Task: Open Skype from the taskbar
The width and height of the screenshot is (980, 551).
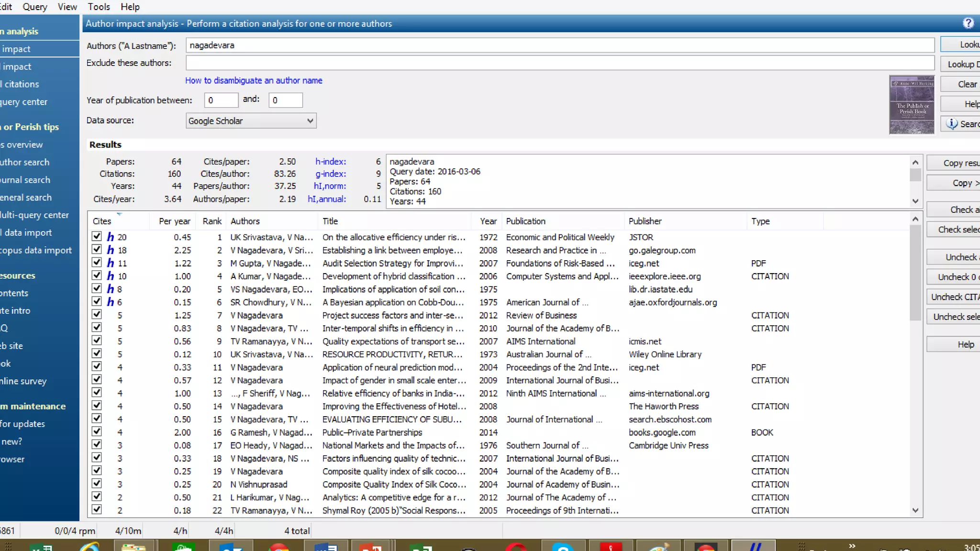Action: pyautogui.click(x=562, y=547)
